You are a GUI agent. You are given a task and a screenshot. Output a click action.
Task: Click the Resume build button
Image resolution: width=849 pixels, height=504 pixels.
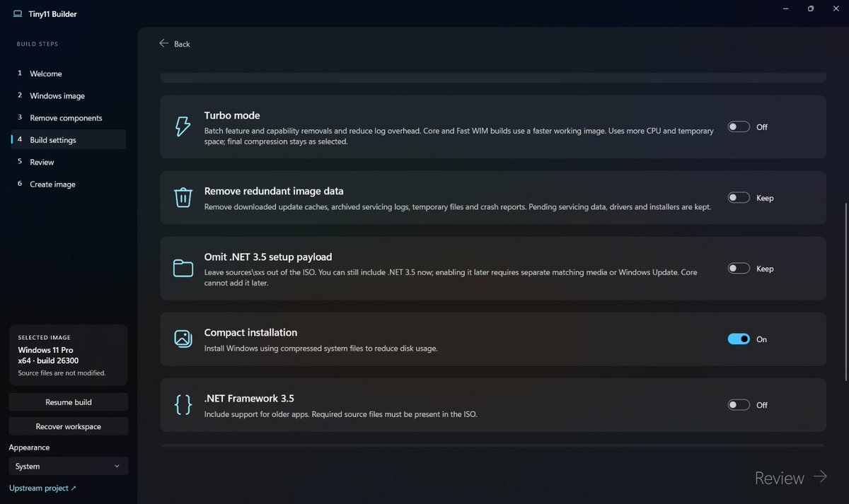tap(69, 402)
